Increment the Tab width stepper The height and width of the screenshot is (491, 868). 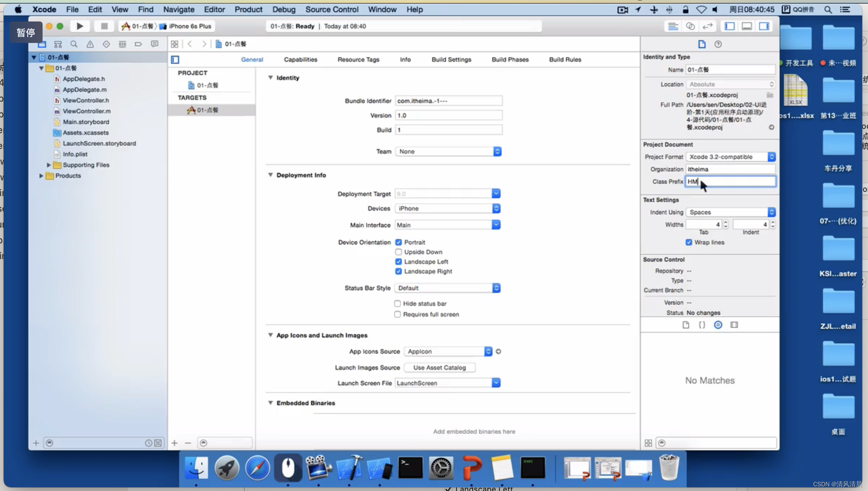(x=726, y=222)
